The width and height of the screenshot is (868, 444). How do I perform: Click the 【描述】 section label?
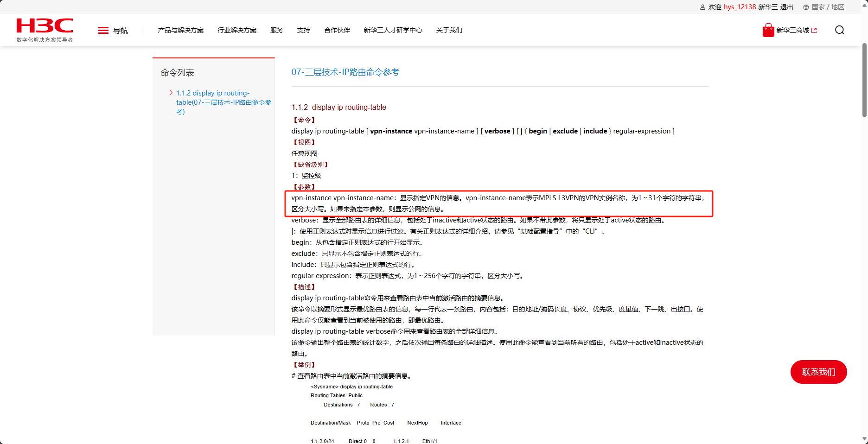pos(305,287)
